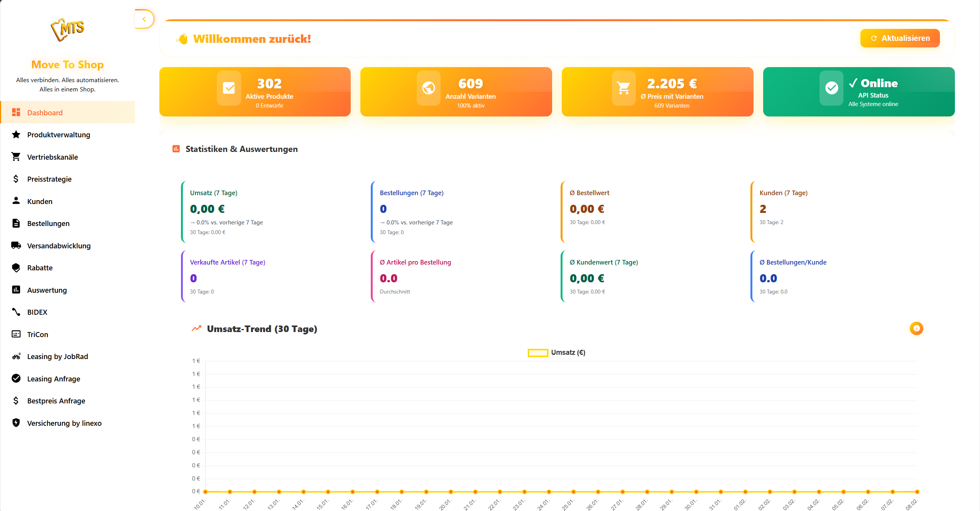The height and width of the screenshot is (511, 980).
Task: Click the Auswertung bar chart icon
Action: tap(16, 290)
